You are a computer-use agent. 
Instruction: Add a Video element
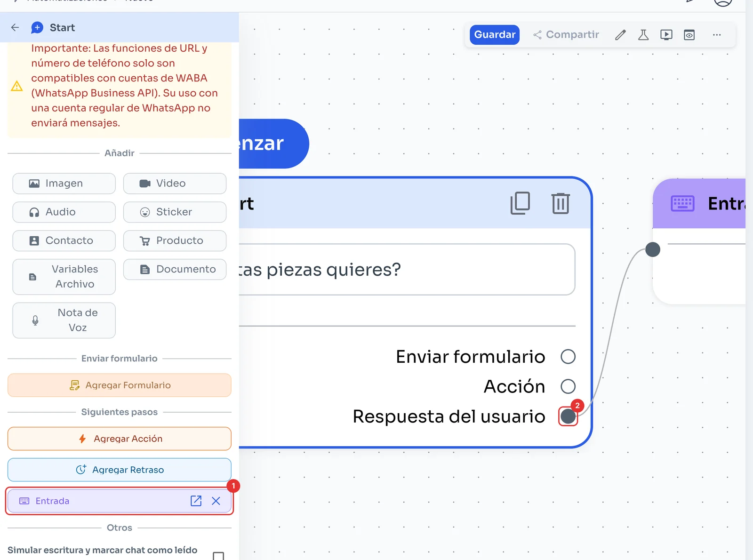pyautogui.click(x=175, y=184)
